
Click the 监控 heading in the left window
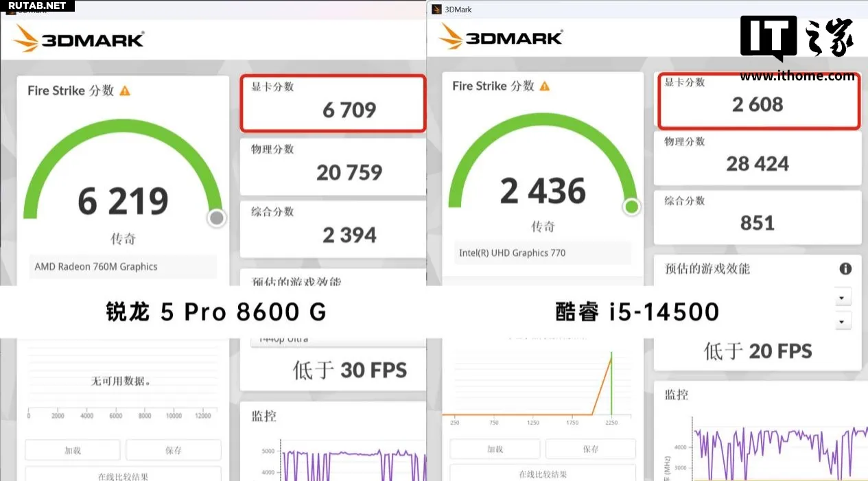coord(263,416)
